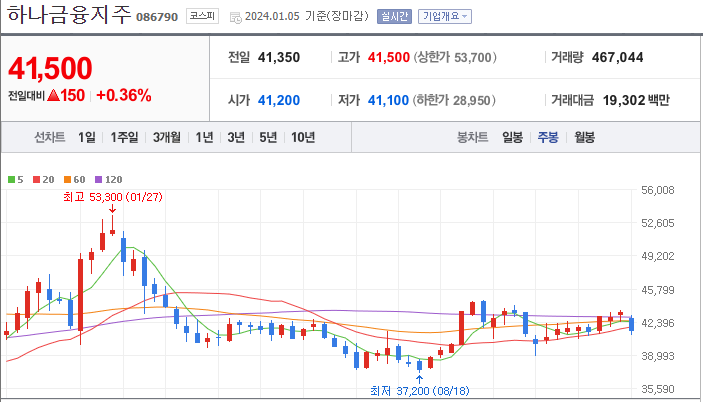Click the 하한가 28,950 text
The height and width of the screenshot is (402, 703).
(x=454, y=100)
